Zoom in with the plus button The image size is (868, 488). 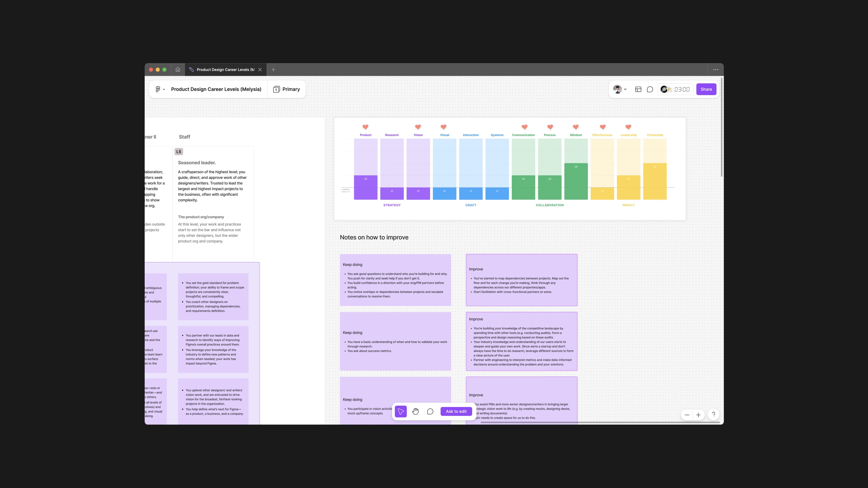[x=698, y=415]
